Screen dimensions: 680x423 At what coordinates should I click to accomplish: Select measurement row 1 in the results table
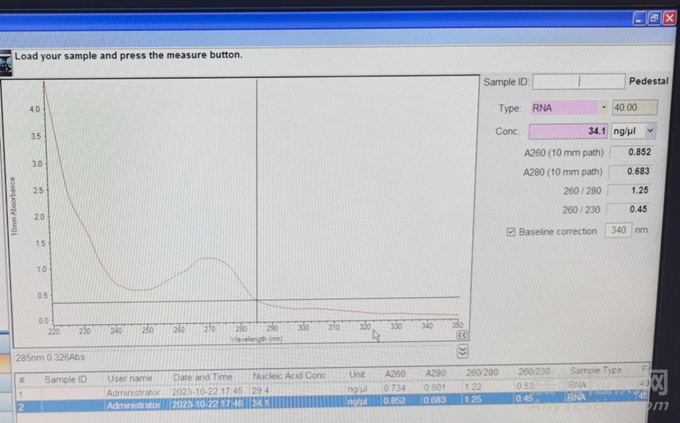tap(200, 392)
